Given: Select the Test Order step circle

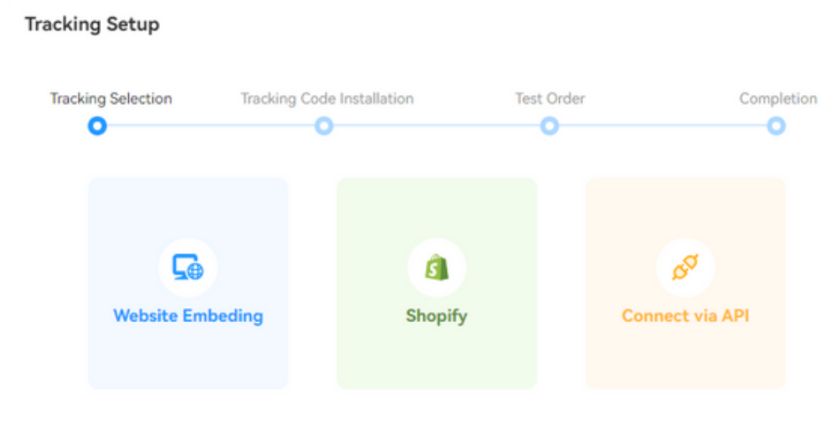Looking at the screenshot, I should (549, 126).
